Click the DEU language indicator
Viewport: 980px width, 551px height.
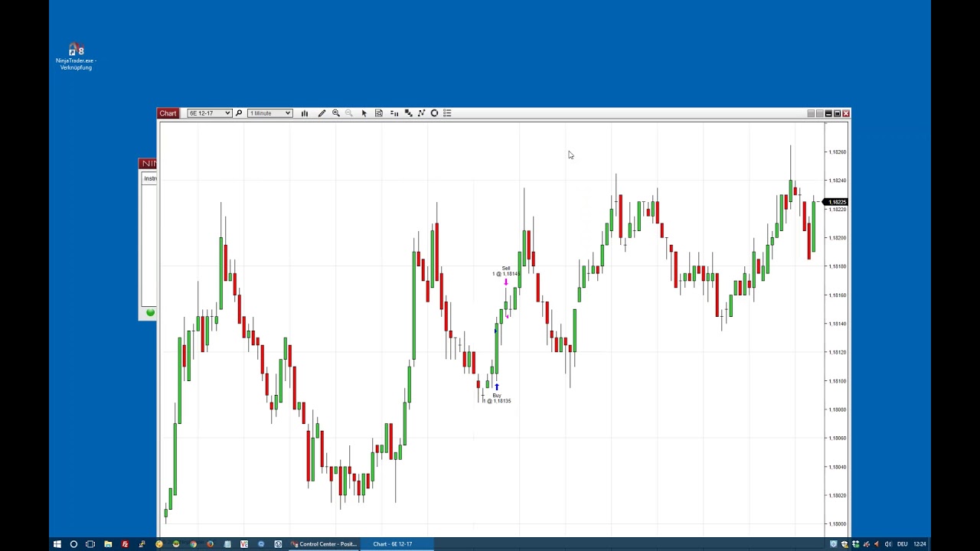tap(902, 544)
